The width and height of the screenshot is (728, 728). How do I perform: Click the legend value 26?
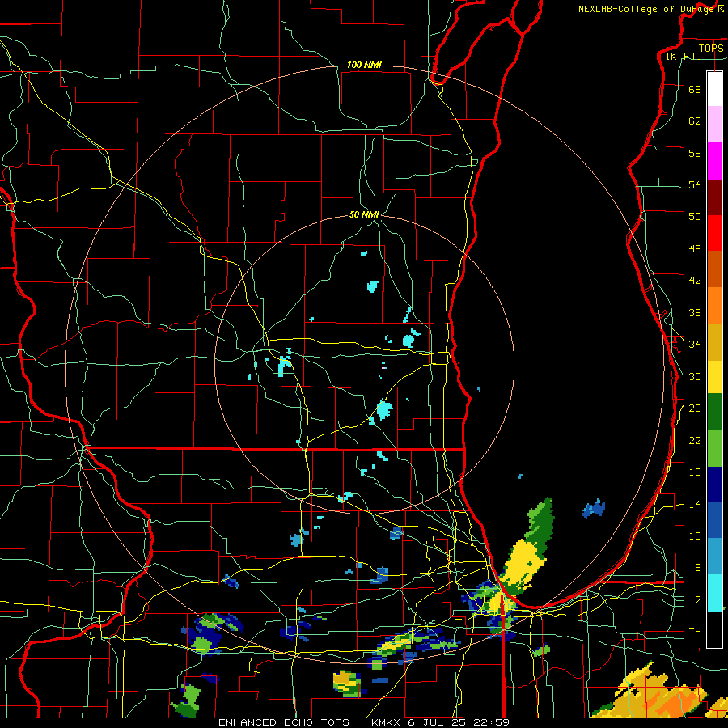[695, 408]
